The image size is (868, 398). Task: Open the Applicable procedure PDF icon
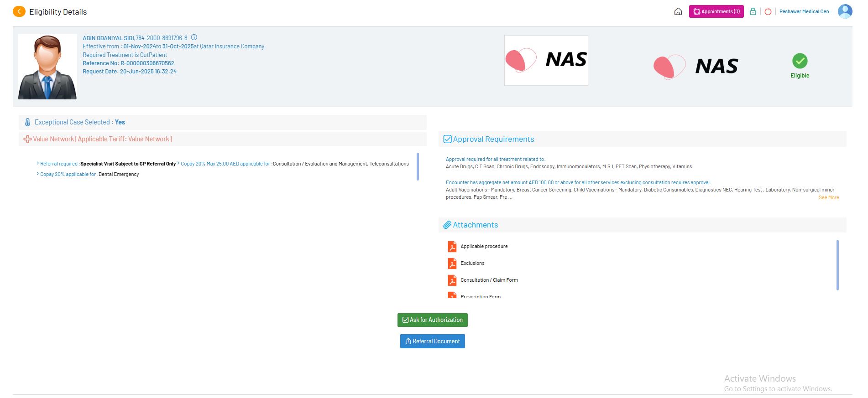(x=452, y=247)
